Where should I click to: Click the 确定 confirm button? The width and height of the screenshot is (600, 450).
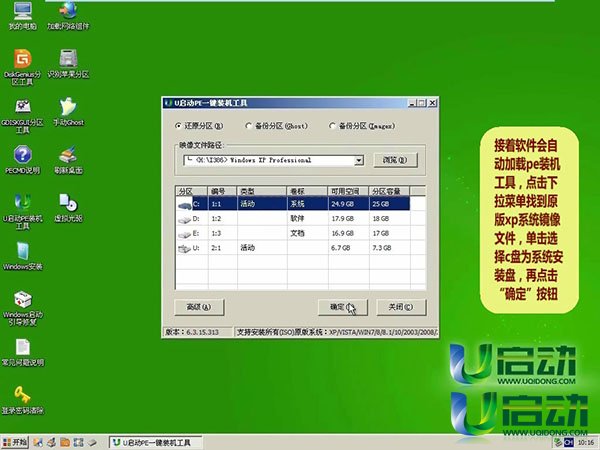343,307
